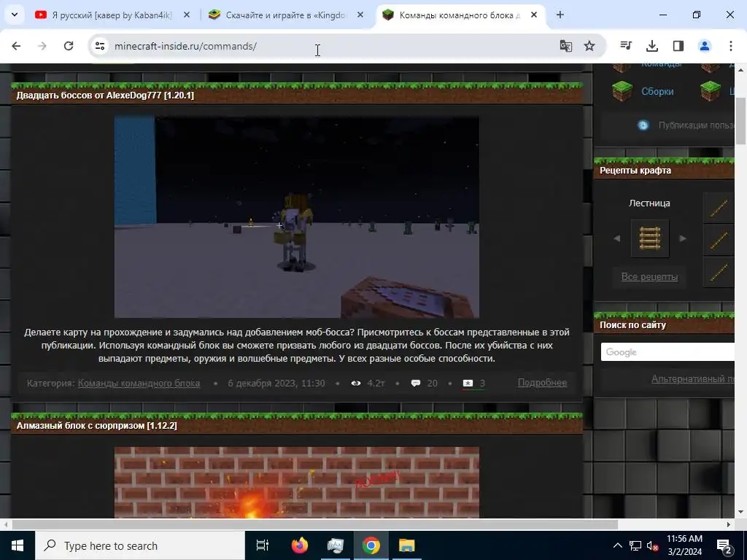The image size is (747, 560).
Task: Open tab search dropdown arrow
Action: tap(15, 15)
